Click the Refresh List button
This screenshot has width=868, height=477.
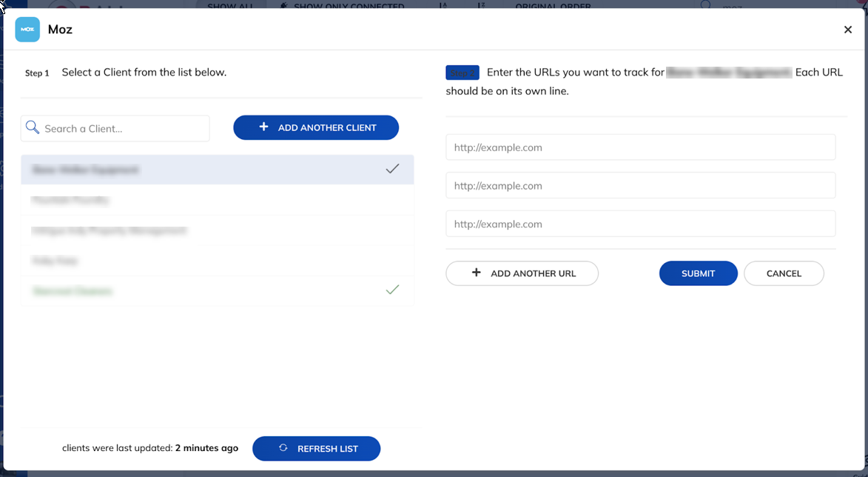point(317,449)
